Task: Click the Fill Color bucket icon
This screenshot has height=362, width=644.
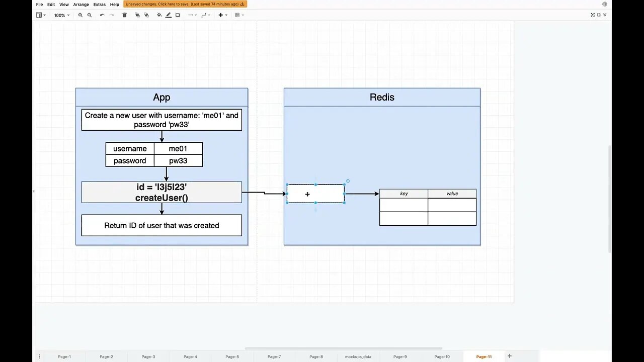Action: click(x=159, y=15)
